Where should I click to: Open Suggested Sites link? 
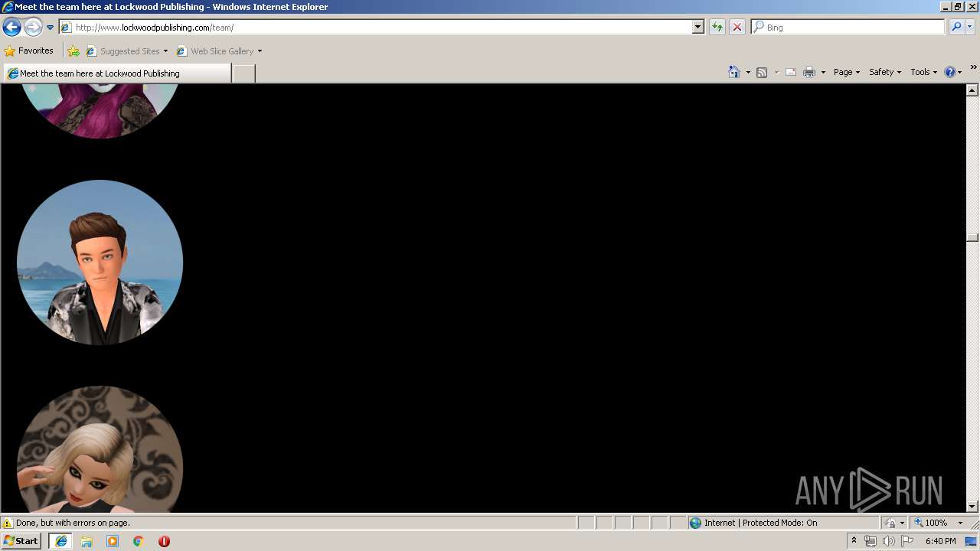pyautogui.click(x=126, y=51)
